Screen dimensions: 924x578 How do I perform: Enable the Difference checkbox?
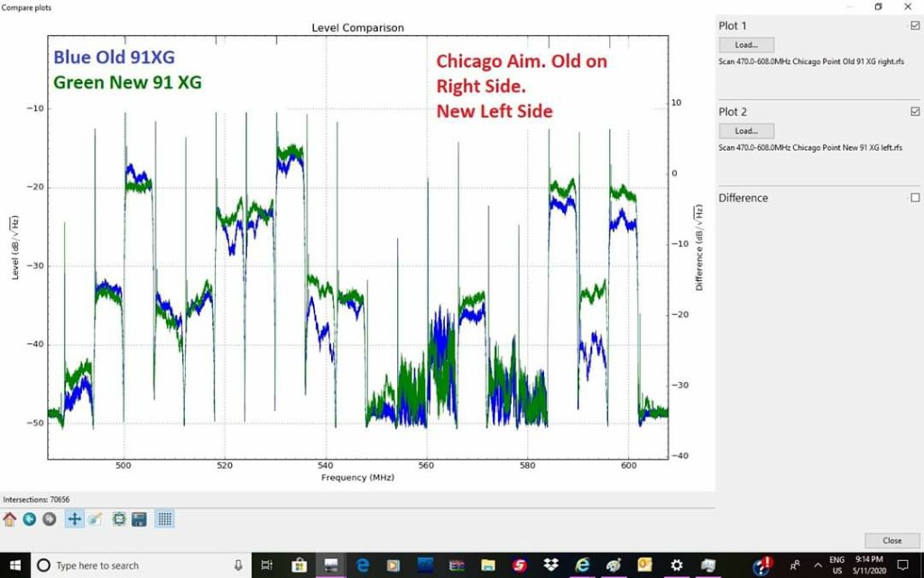(x=915, y=198)
